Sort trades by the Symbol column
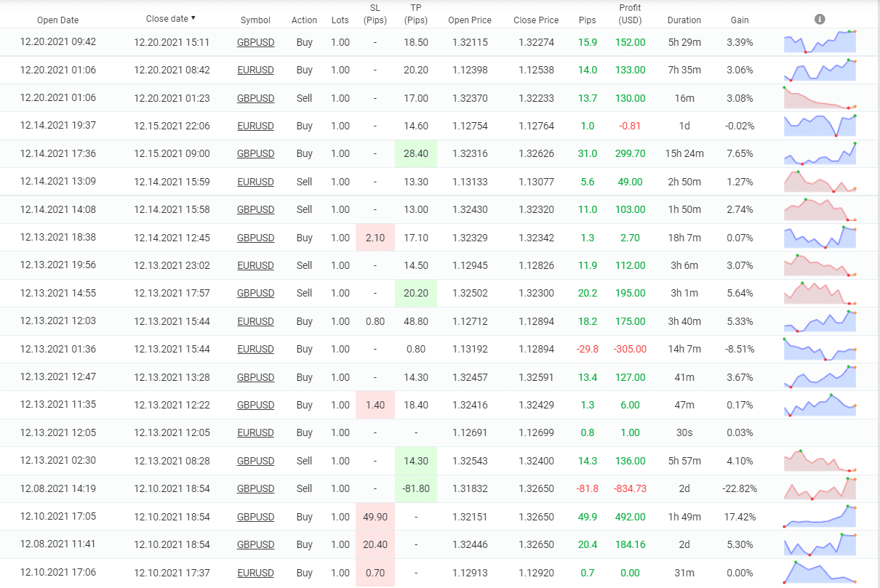The width and height of the screenshot is (880, 588). (255, 20)
